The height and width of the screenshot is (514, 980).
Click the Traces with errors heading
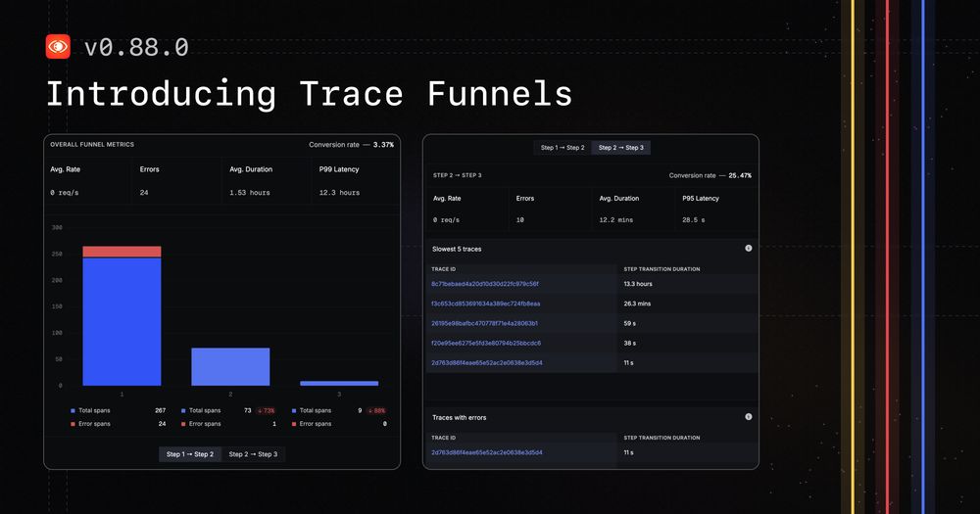(x=460, y=417)
